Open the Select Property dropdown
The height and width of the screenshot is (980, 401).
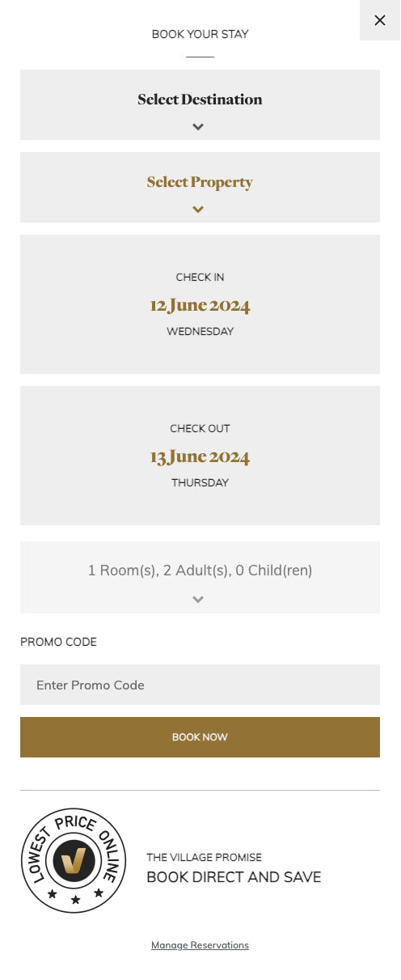[x=200, y=187]
